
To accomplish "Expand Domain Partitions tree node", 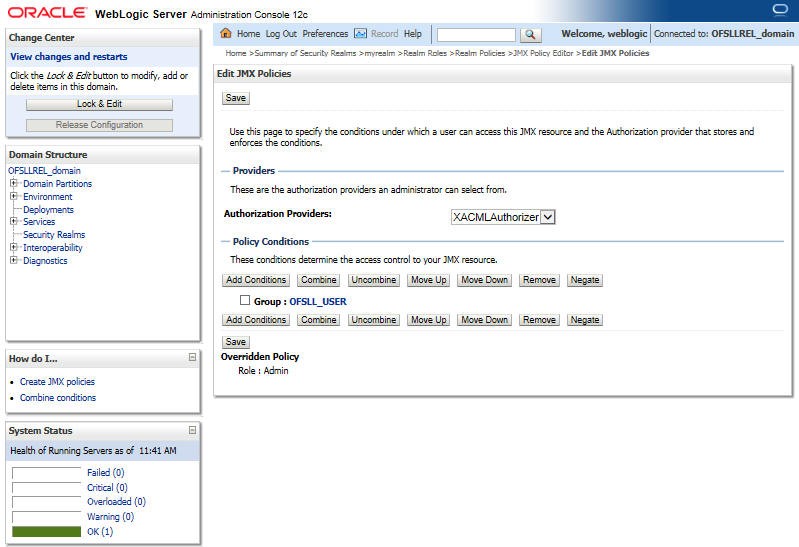I will [14, 183].
